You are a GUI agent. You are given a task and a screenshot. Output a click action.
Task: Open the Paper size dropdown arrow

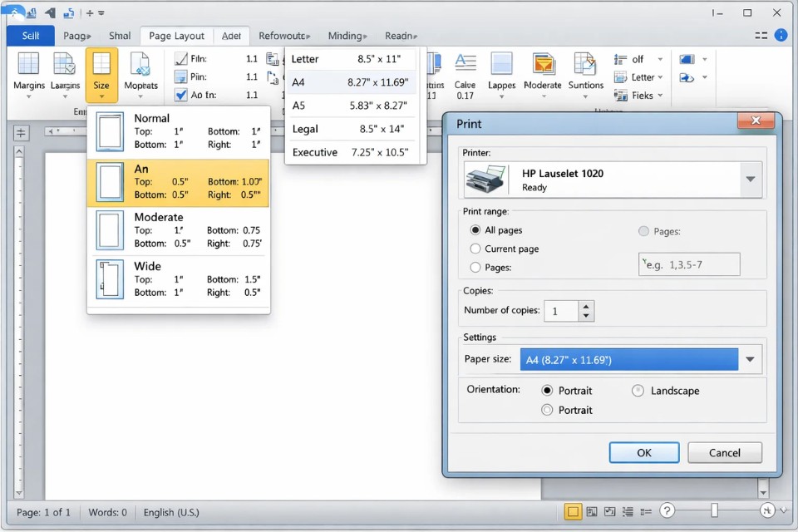[x=750, y=360]
